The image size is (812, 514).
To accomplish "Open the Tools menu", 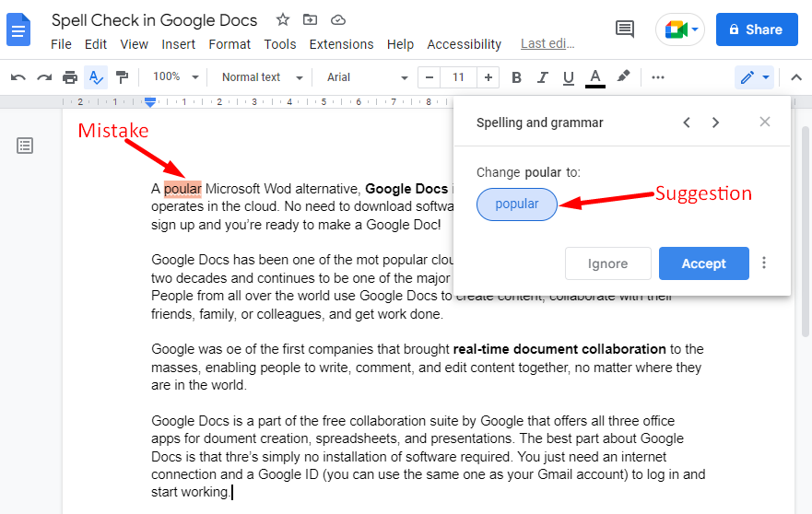I will (x=279, y=44).
